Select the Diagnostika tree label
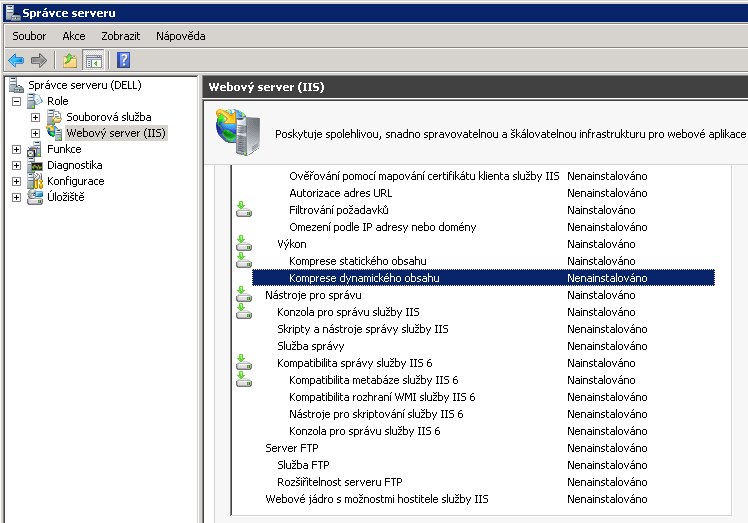 (74, 165)
